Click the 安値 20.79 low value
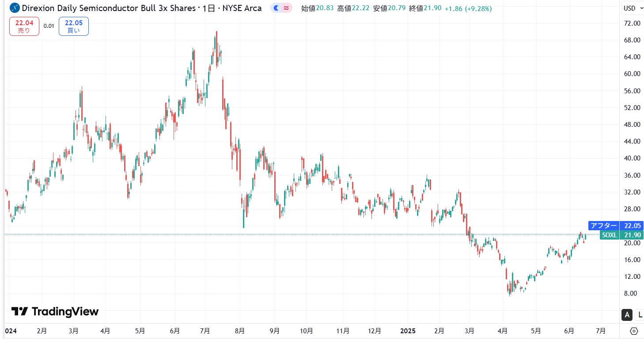 pos(390,8)
